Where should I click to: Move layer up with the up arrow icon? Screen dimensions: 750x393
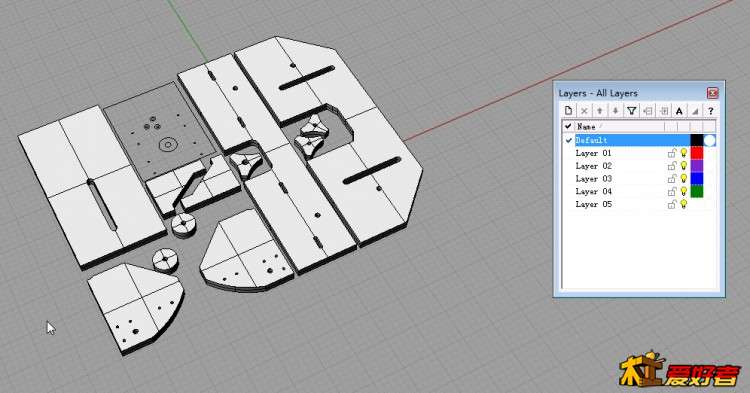[600, 111]
